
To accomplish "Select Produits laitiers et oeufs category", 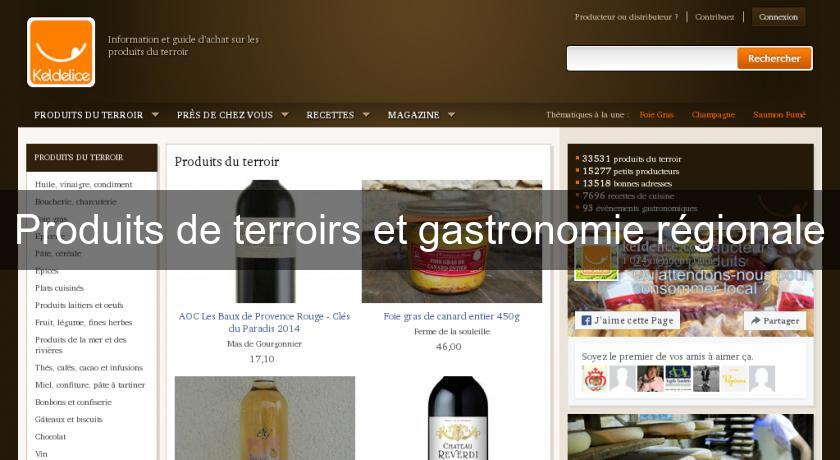I will click(x=79, y=305).
